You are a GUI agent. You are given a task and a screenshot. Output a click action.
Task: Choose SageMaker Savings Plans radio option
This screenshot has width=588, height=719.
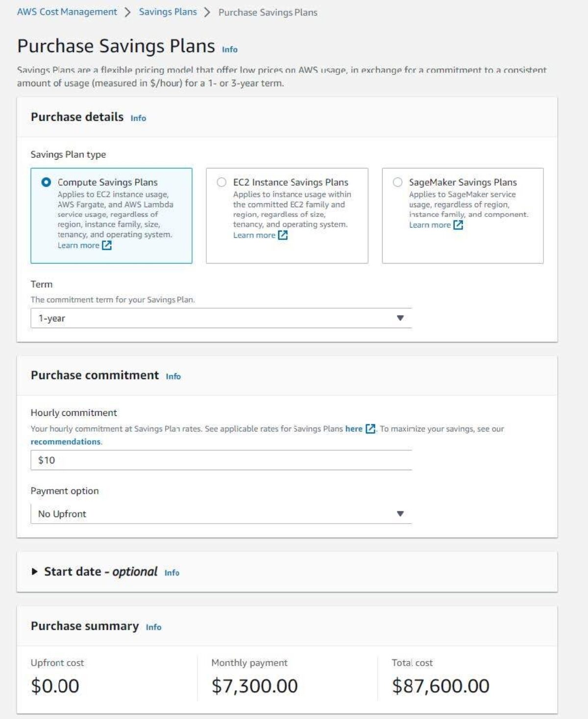point(397,182)
